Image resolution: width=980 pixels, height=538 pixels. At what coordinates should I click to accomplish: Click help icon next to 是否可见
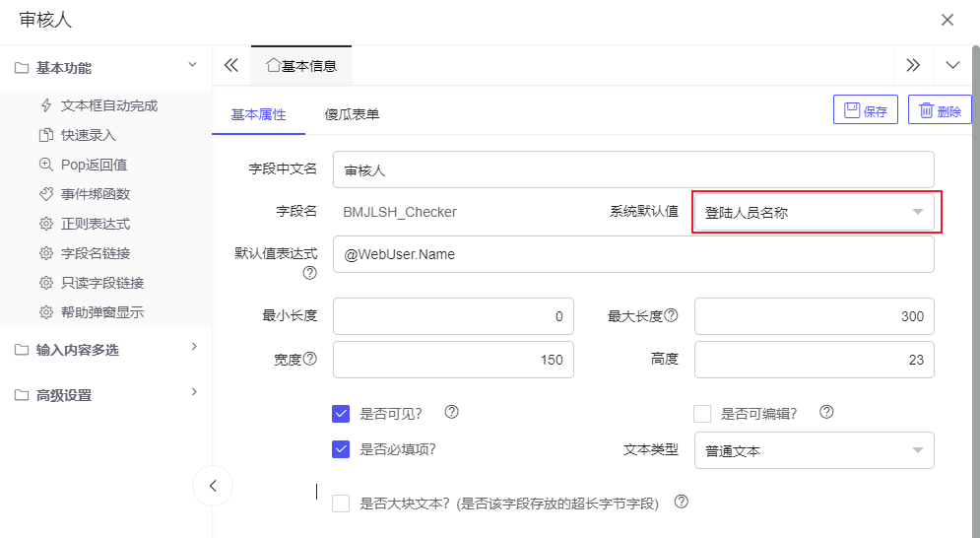[451, 412]
